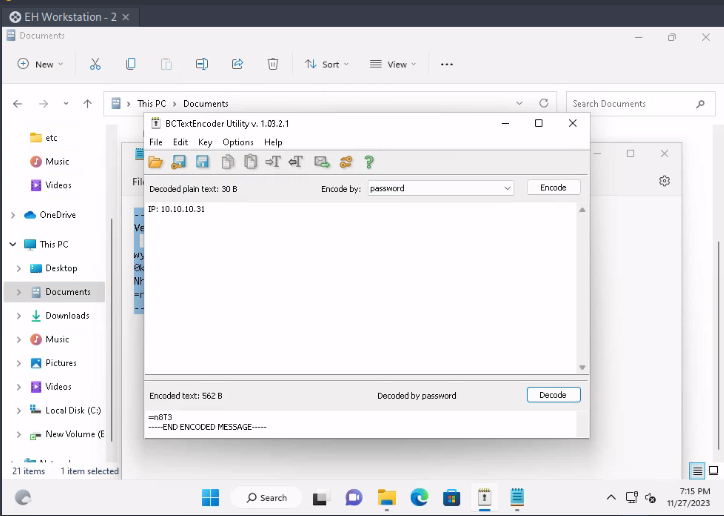This screenshot has height=516, width=724.
Task: Open the Options menu
Action: [x=238, y=142]
